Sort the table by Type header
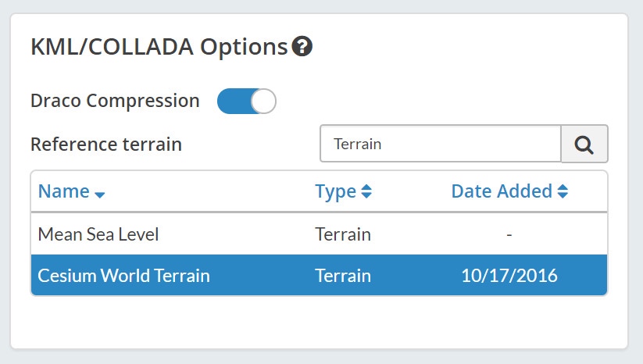 click(336, 191)
